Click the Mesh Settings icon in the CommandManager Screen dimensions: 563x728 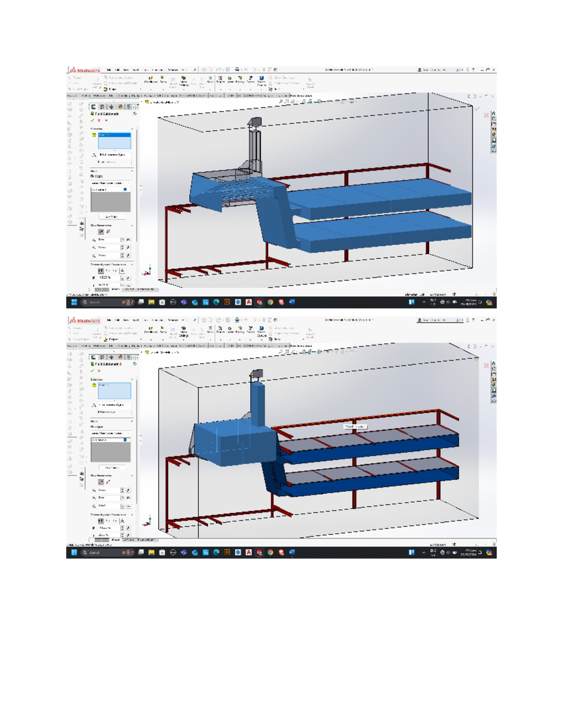pyautogui.click(x=183, y=80)
